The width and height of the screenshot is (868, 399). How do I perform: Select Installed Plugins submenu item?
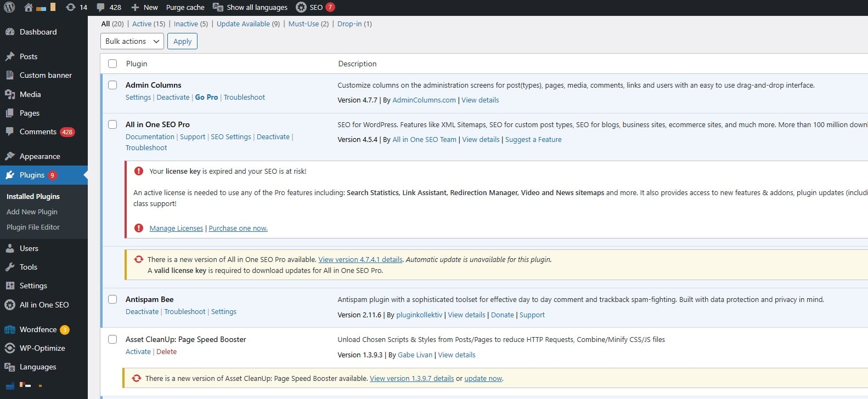[x=33, y=196]
